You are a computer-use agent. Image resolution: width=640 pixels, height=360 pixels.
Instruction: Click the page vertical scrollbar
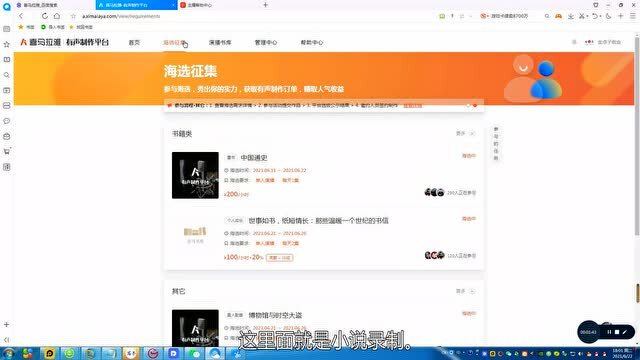click(x=637, y=135)
